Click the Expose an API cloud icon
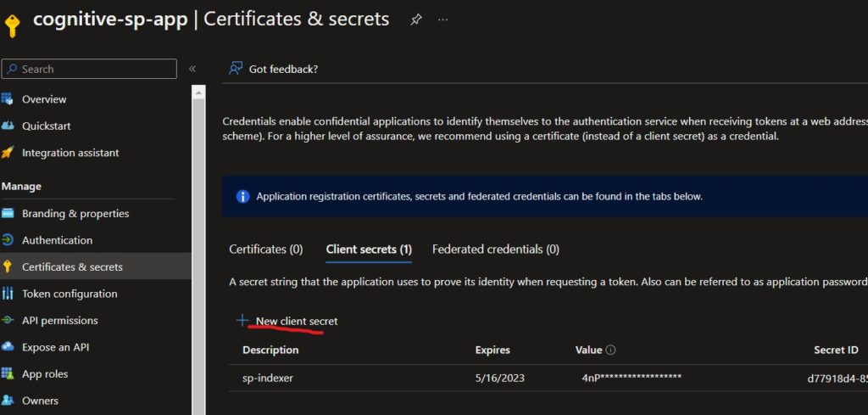Screen dimensions: 868x415 click(7, 347)
